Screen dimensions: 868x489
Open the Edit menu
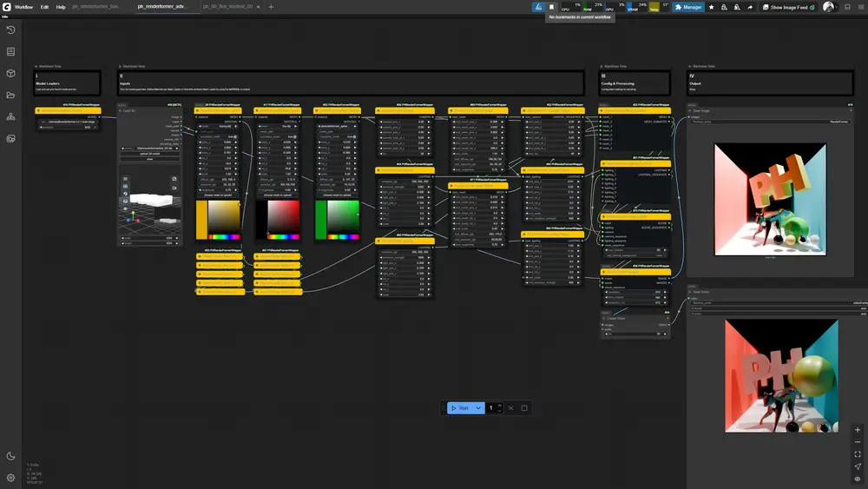pos(44,7)
